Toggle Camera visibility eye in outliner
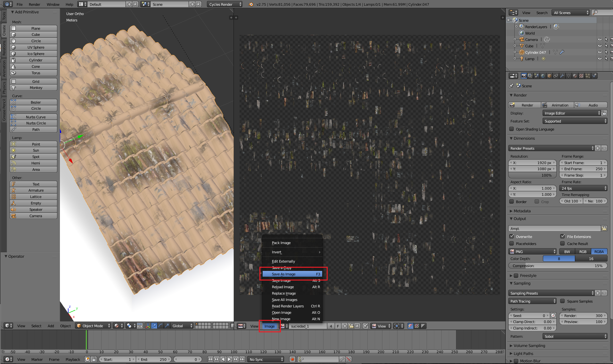613x364 pixels. pyautogui.click(x=600, y=40)
